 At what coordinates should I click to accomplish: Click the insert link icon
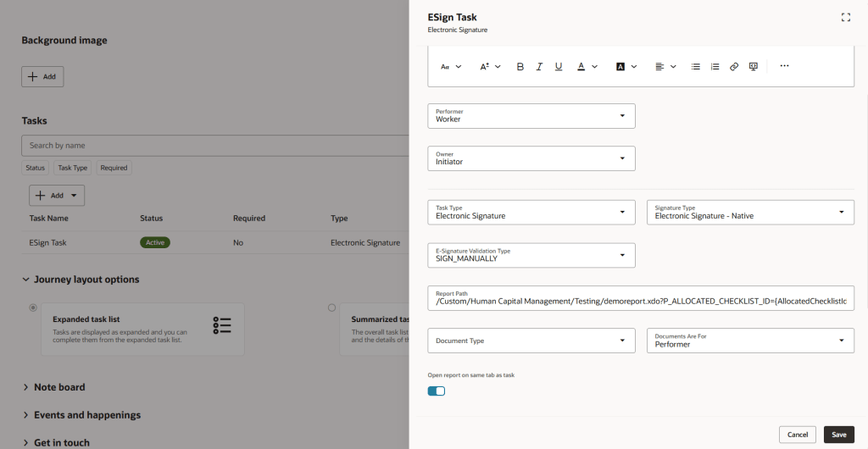734,66
